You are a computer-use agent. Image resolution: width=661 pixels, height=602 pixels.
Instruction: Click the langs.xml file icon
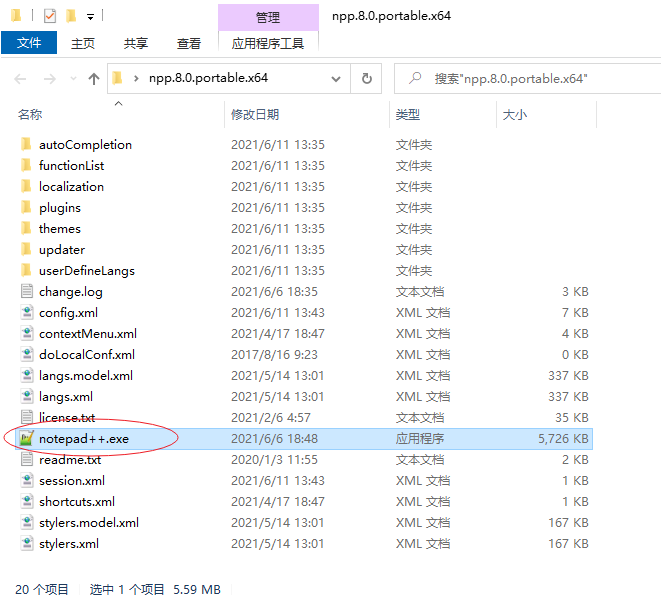click(x=27, y=397)
